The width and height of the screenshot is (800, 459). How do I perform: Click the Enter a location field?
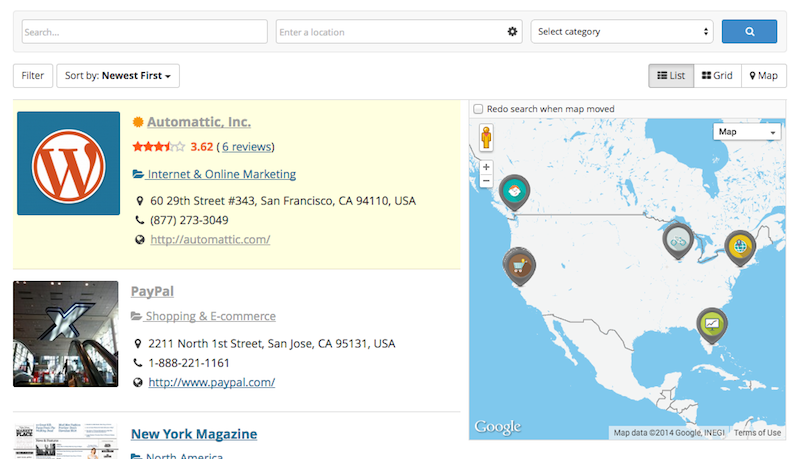pyautogui.click(x=390, y=32)
